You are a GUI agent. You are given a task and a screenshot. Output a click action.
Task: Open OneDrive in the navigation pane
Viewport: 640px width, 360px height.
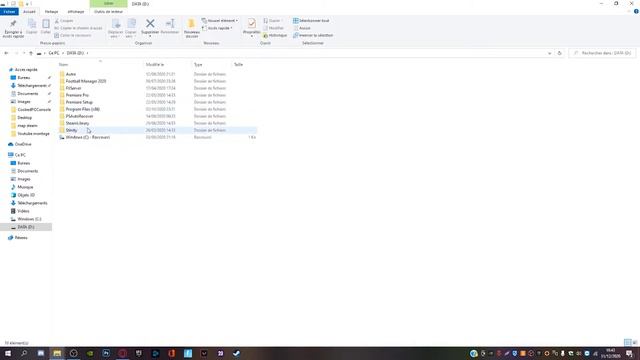23,144
